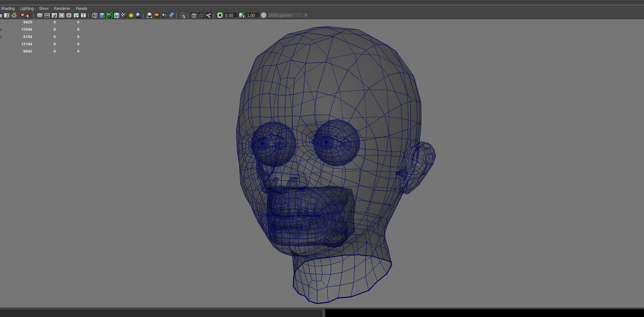
Task: Click the isolate select icon
Action: point(183,15)
